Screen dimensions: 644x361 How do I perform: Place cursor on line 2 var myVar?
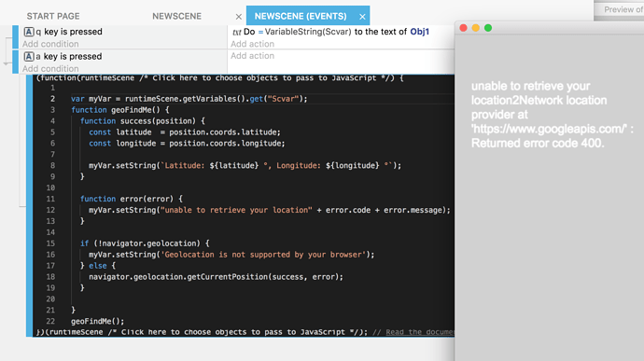tap(189, 99)
